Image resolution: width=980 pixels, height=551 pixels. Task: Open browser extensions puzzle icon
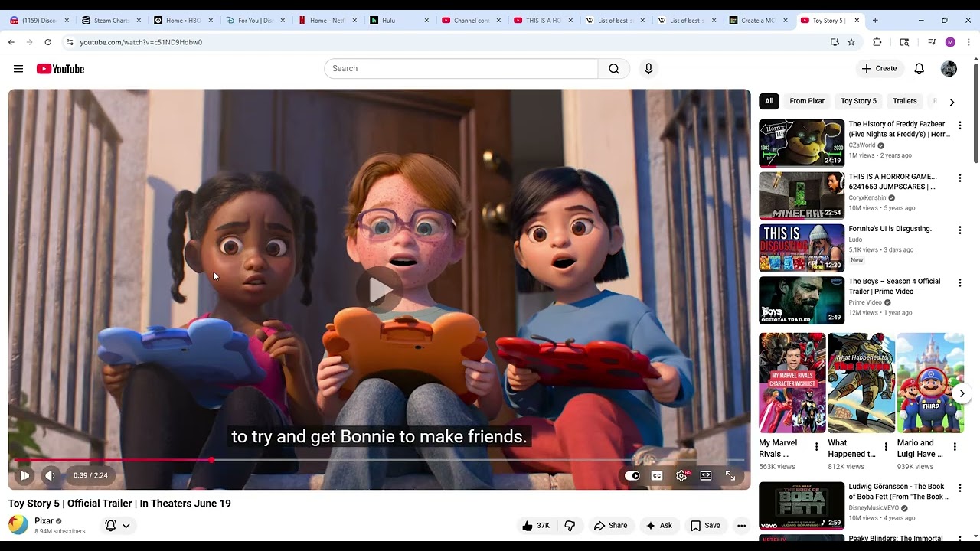877,42
